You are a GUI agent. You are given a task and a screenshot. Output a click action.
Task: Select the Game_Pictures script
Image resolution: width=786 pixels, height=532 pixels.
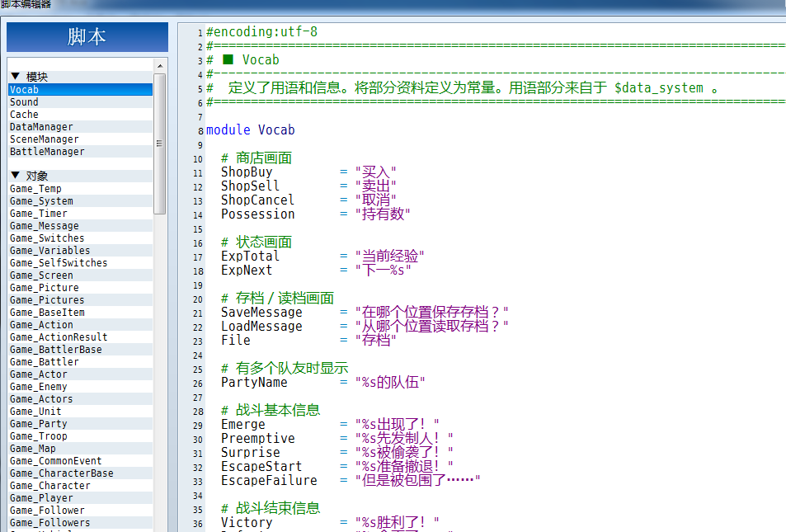tap(81, 300)
